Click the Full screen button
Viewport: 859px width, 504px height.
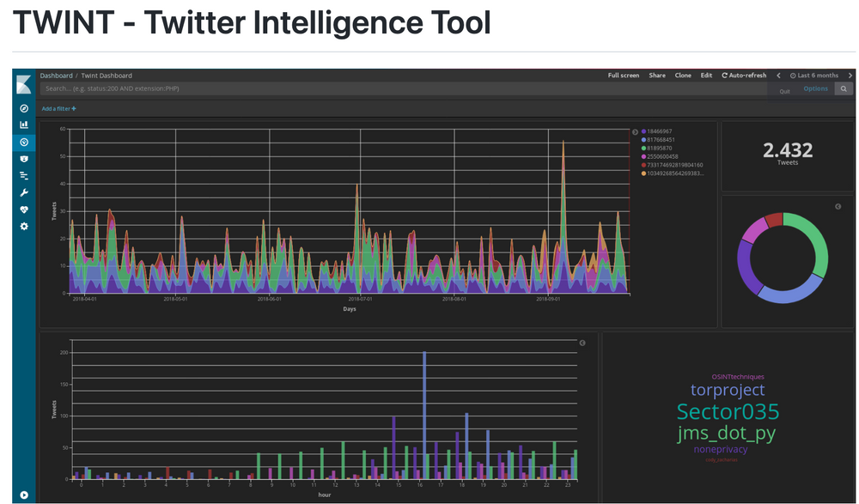coord(623,75)
